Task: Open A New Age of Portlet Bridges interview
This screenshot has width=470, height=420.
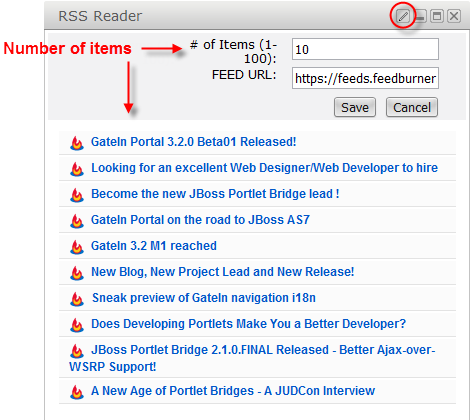Action: click(x=233, y=391)
